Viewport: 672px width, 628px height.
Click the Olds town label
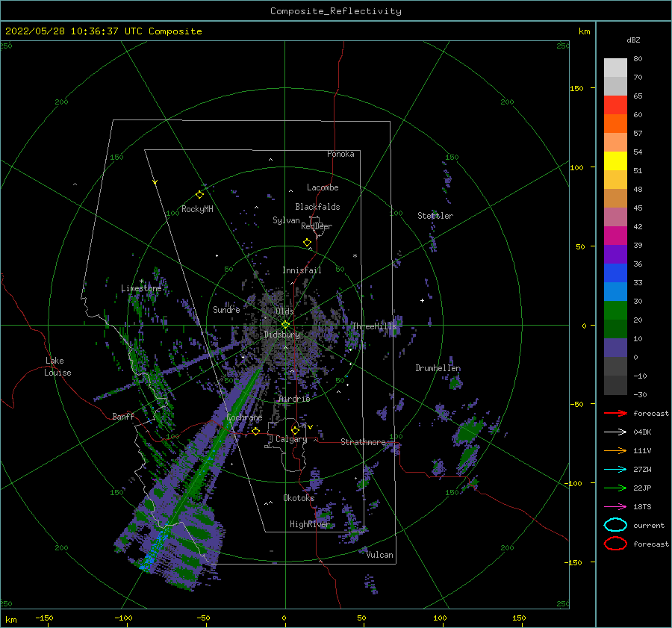click(284, 311)
